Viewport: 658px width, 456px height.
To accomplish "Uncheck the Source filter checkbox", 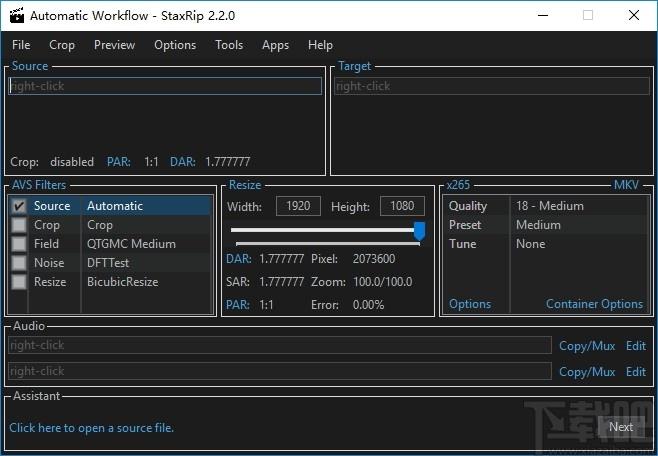I will [x=19, y=206].
